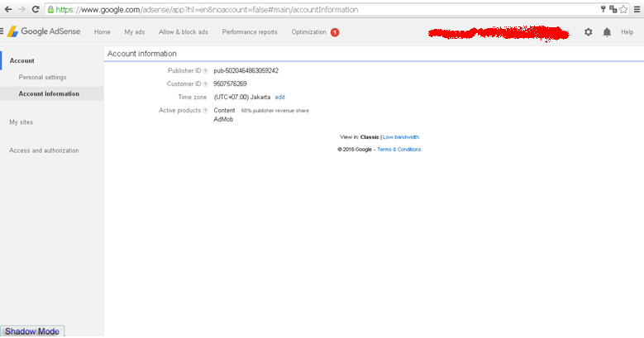644x338 pixels.
Task: Click the Content active product text
Action: coord(224,111)
